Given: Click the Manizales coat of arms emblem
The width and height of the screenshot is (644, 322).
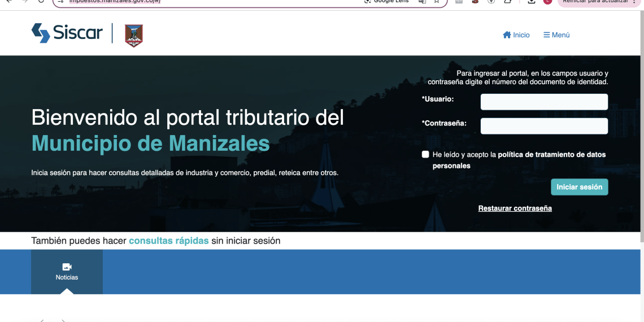Looking at the screenshot, I should pos(134,36).
